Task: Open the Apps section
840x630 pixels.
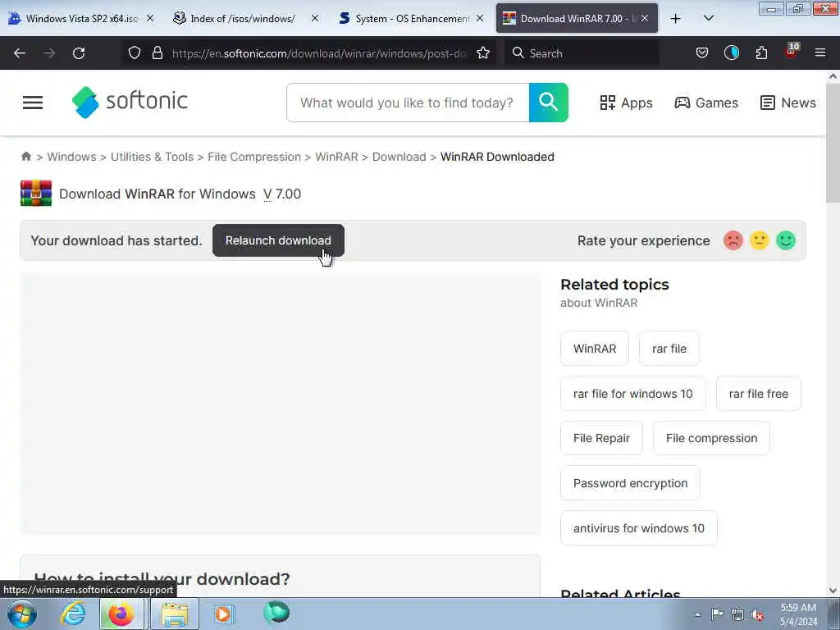Action: pyautogui.click(x=626, y=103)
